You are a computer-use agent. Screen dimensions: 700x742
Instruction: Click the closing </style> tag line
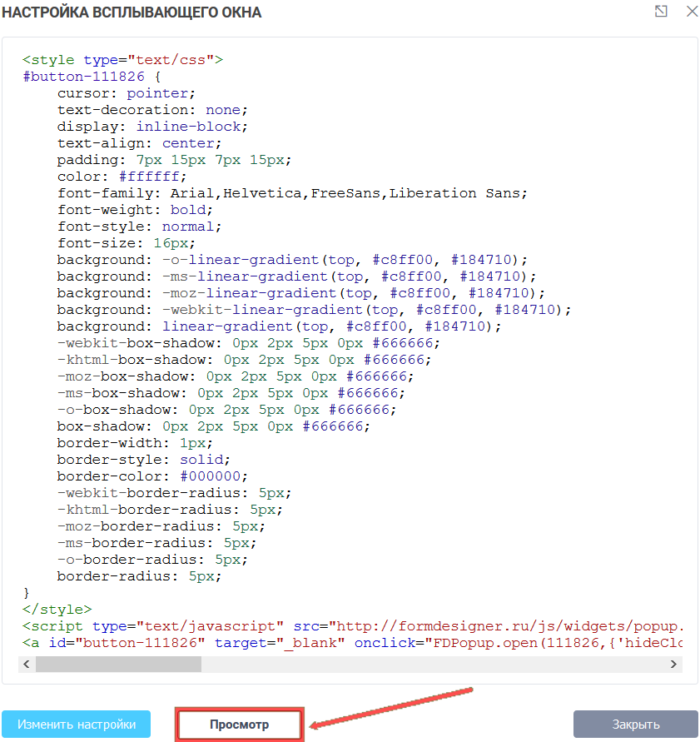[57, 610]
